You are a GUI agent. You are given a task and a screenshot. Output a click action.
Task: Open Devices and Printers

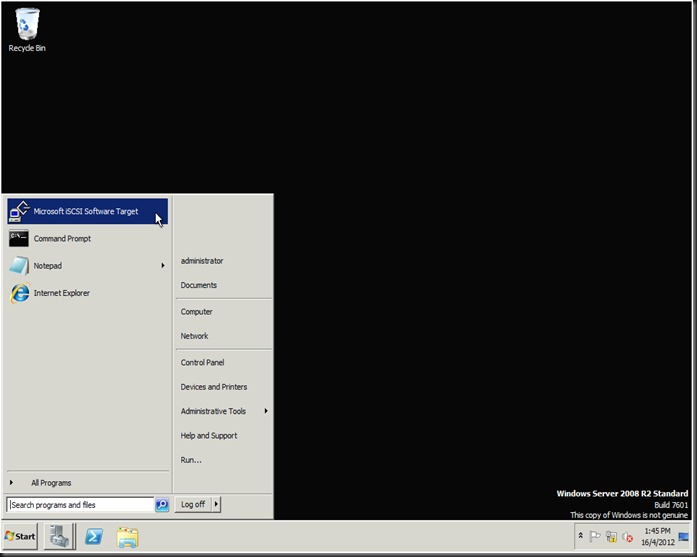pyautogui.click(x=214, y=387)
